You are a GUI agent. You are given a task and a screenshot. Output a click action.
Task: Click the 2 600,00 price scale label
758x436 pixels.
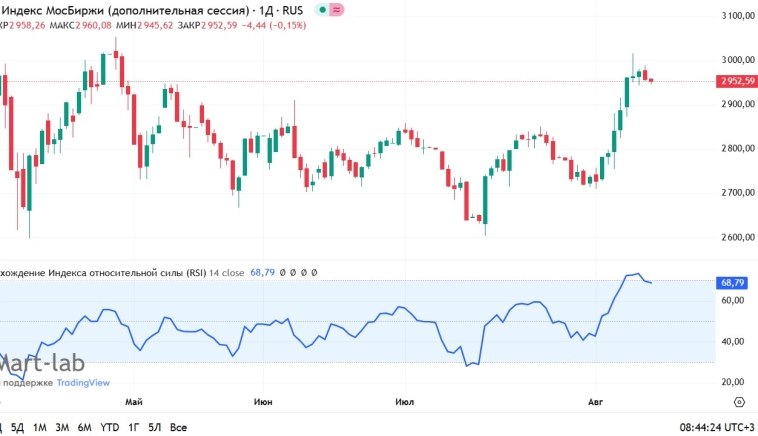[x=738, y=237]
